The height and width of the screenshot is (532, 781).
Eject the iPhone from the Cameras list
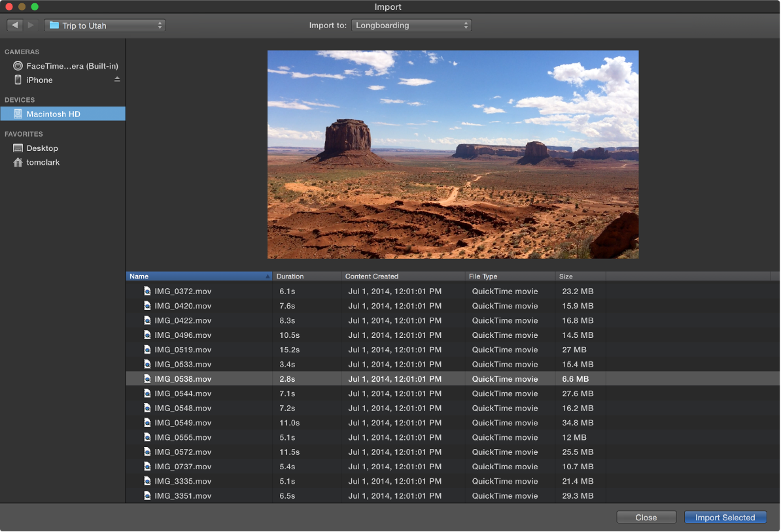(118, 79)
